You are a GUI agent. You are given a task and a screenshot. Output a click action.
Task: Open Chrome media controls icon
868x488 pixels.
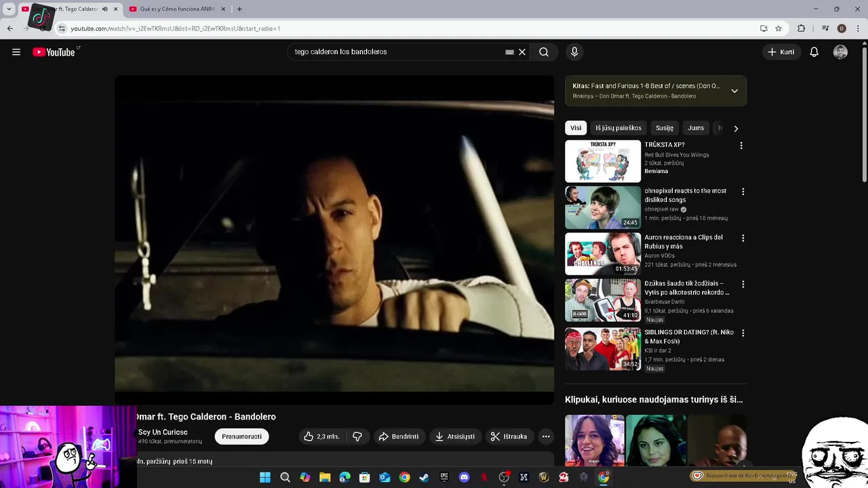coord(825,28)
